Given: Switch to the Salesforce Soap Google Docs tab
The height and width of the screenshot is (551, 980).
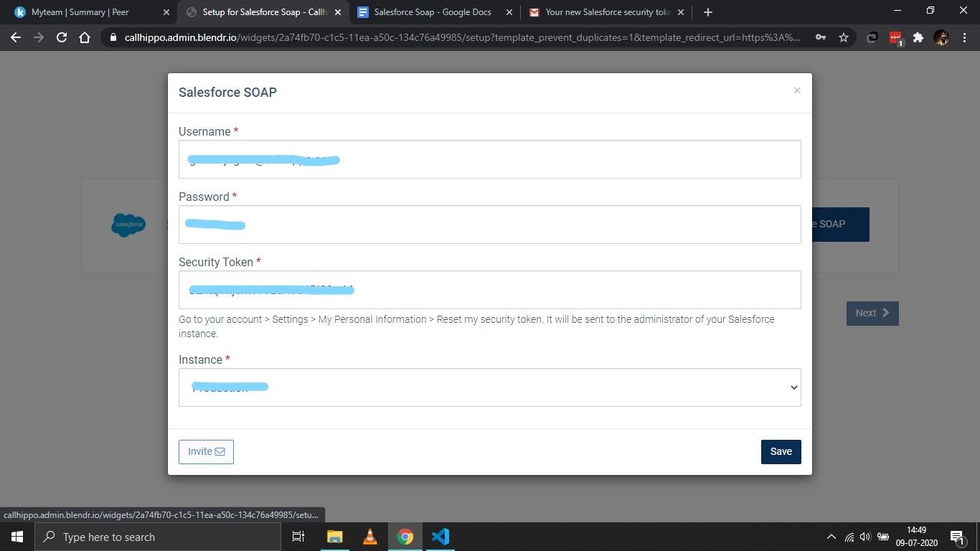Looking at the screenshot, I should 435,12.
